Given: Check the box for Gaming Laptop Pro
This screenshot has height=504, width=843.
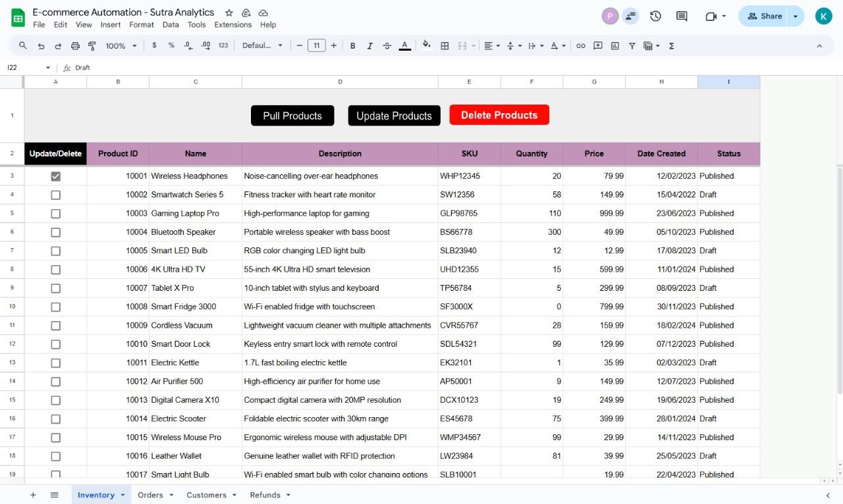Looking at the screenshot, I should pyautogui.click(x=56, y=214).
